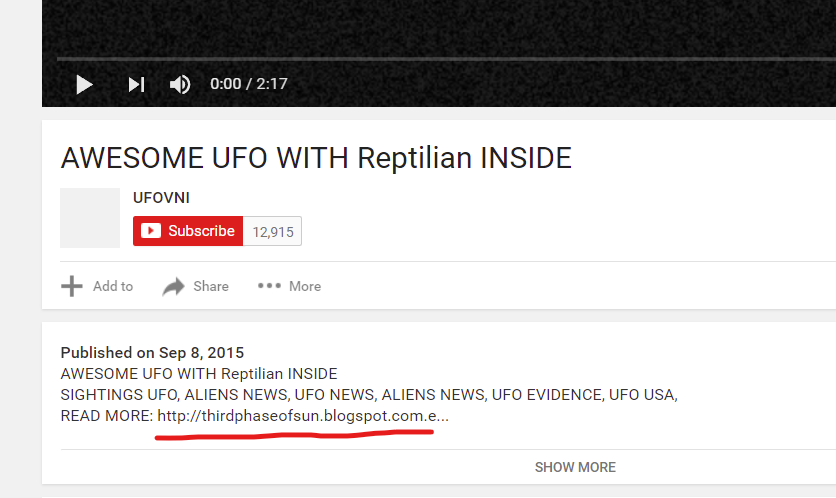836x498 pixels.
Task: Expand description with SHOW MORE
Action: click(575, 467)
